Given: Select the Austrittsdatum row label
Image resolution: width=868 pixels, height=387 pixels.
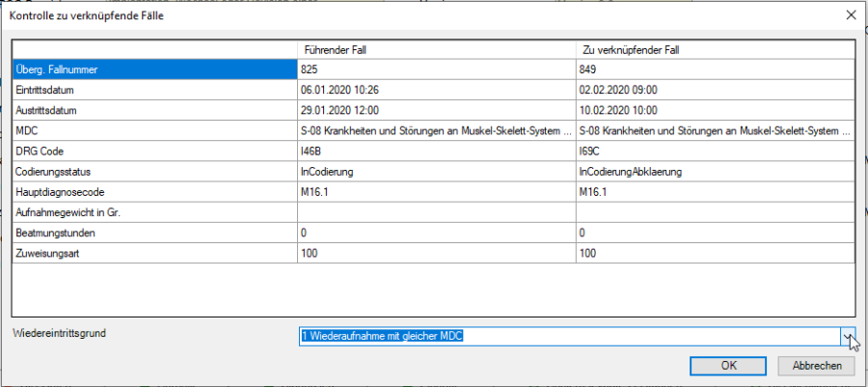Looking at the screenshot, I should pyautogui.click(x=154, y=110).
